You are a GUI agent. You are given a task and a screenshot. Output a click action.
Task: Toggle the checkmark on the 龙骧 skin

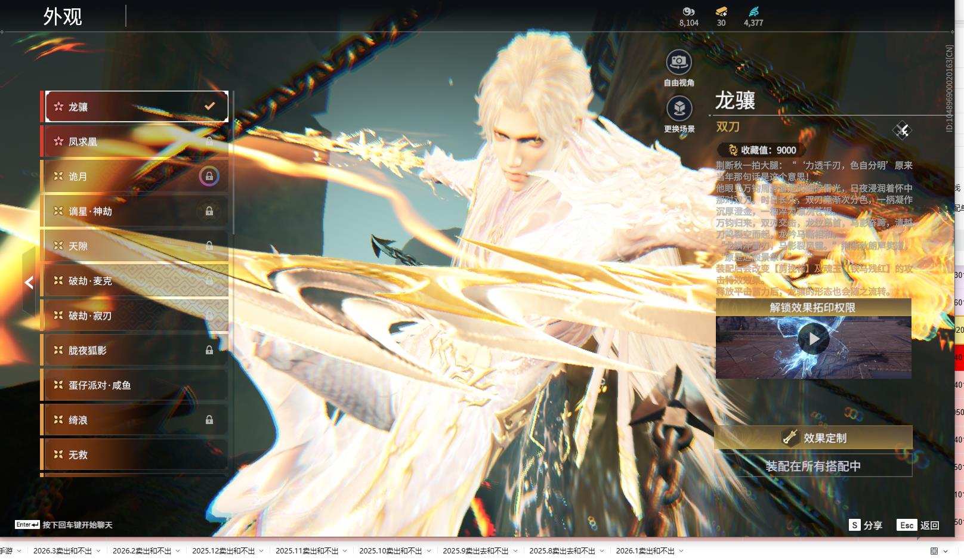209,106
